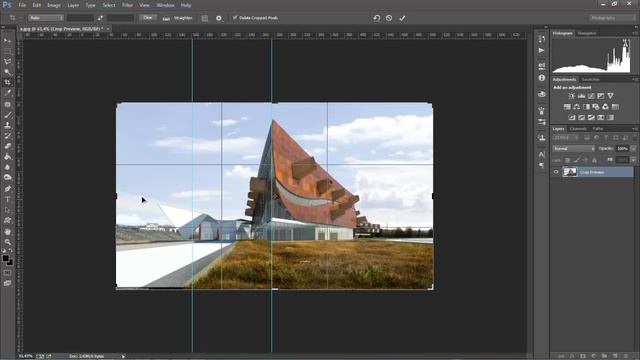Open the File menu
The width and height of the screenshot is (640, 360).
[x=22, y=5]
